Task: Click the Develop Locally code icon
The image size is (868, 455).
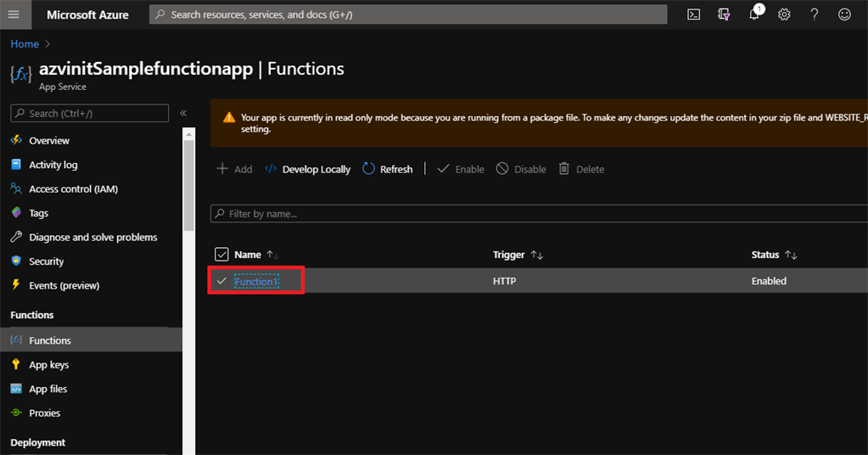Action: click(270, 169)
